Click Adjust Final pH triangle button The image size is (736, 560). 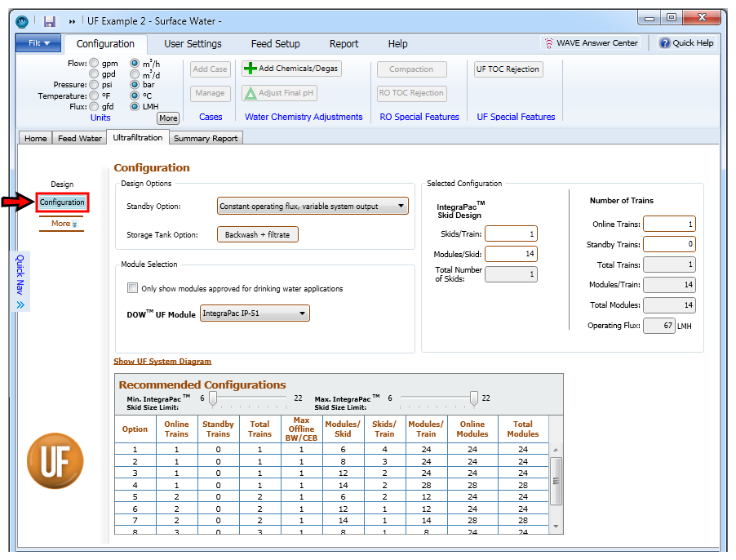pos(279,93)
